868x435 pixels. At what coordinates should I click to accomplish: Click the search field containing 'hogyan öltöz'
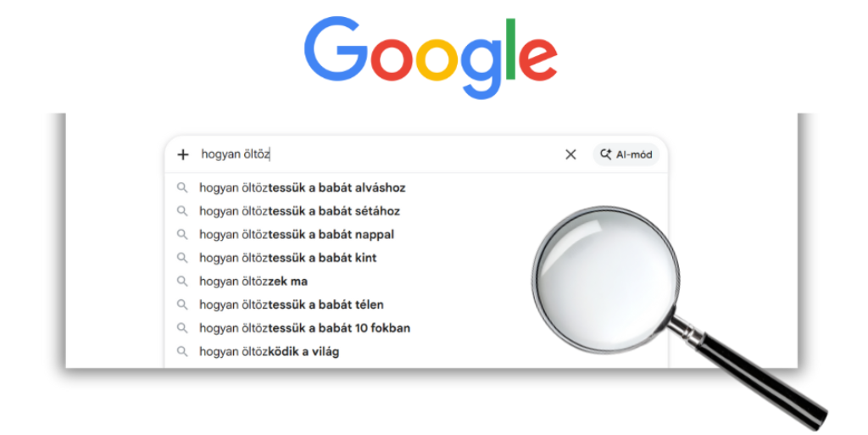click(x=373, y=154)
